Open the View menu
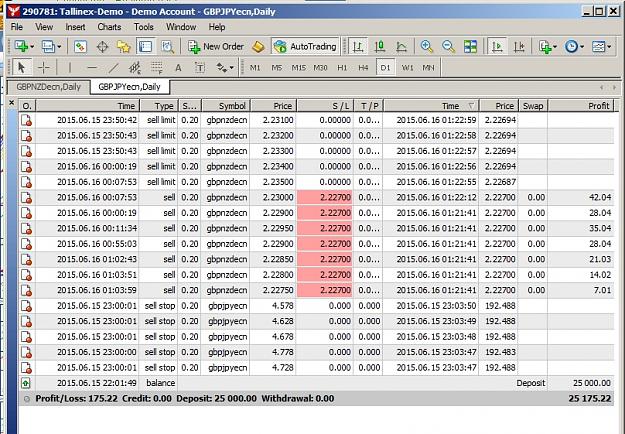The image size is (625, 434). [x=44, y=27]
